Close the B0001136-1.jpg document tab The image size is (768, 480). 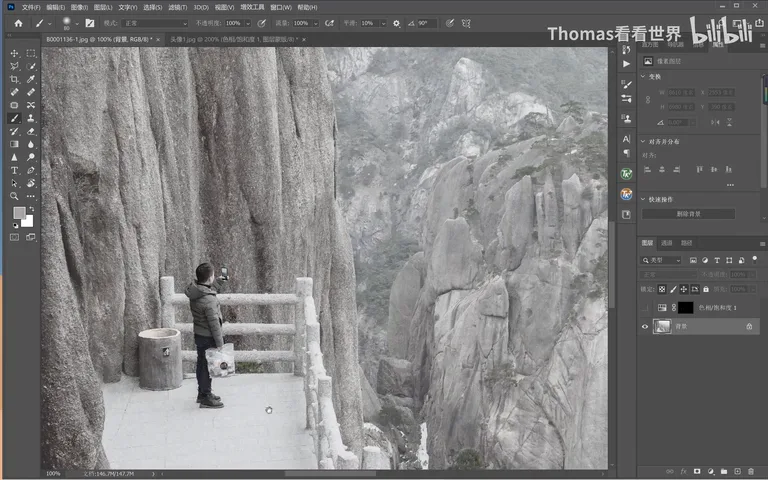158,39
